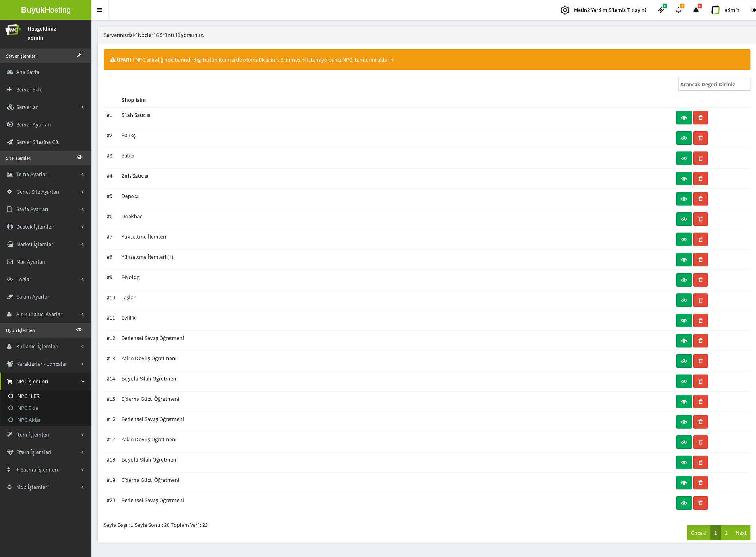Open Mail Ayarları in the sidebar
756x557 pixels.
[31, 262]
